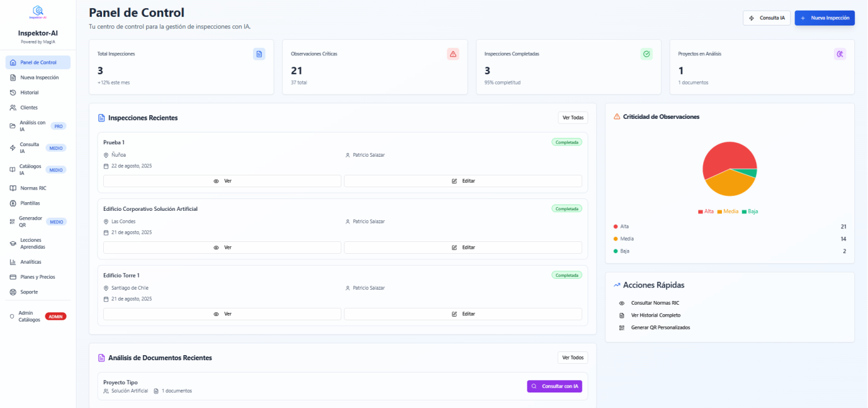Click the Inspecciones Completadas check icon
Viewport: 868px width, 408px height.
[647, 54]
